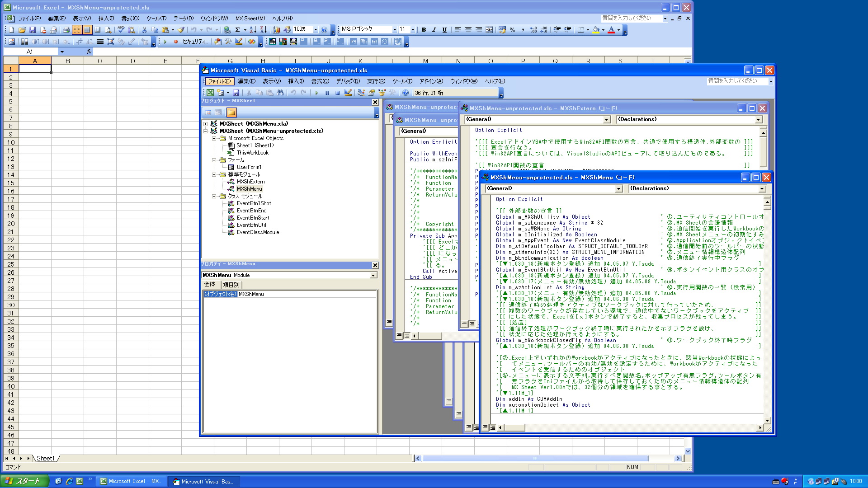Pick the red Font Color swatch button
Image resolution: width=868 pixels, height=488 pixels.
coord(611,30)
